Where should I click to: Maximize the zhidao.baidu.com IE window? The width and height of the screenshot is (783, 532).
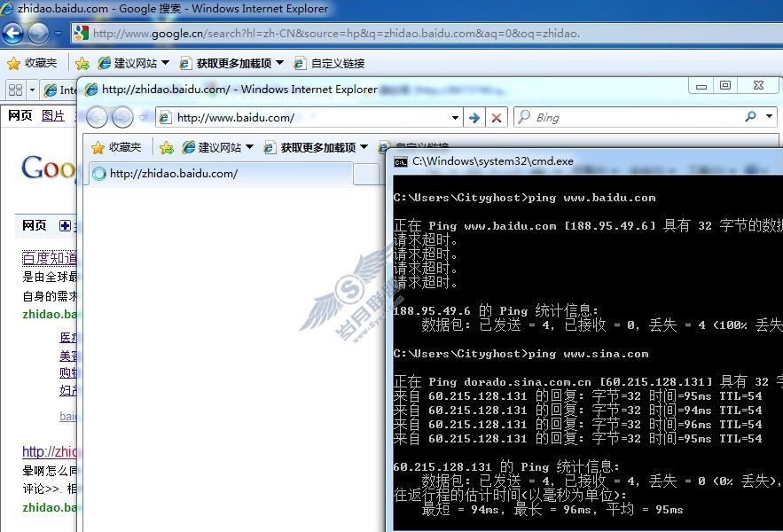[725, 85]
